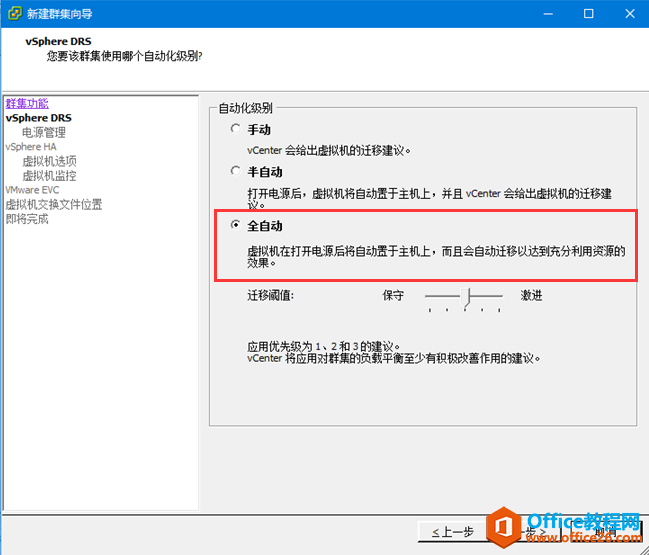This screenshot has width=649, height=555.
Task: Select 即将完成 step in sidebar
Action: 27,219
